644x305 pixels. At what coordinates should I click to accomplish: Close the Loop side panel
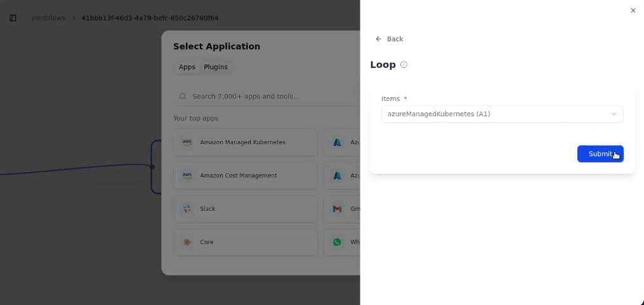pos(633,11)
